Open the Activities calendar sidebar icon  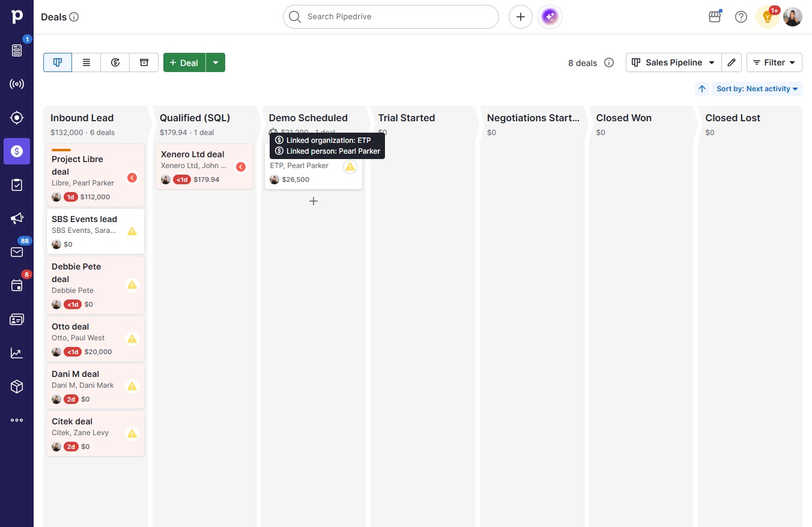click(17, 286)
